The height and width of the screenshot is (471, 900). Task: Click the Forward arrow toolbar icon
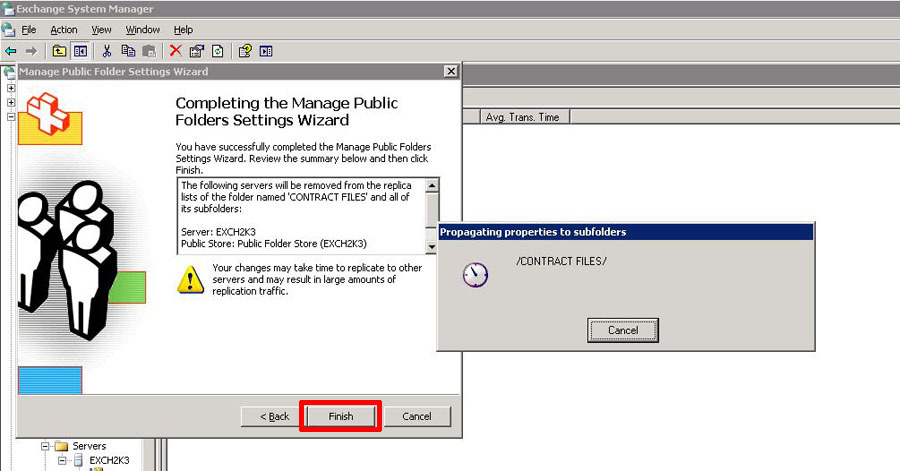[x=31, y=52]
